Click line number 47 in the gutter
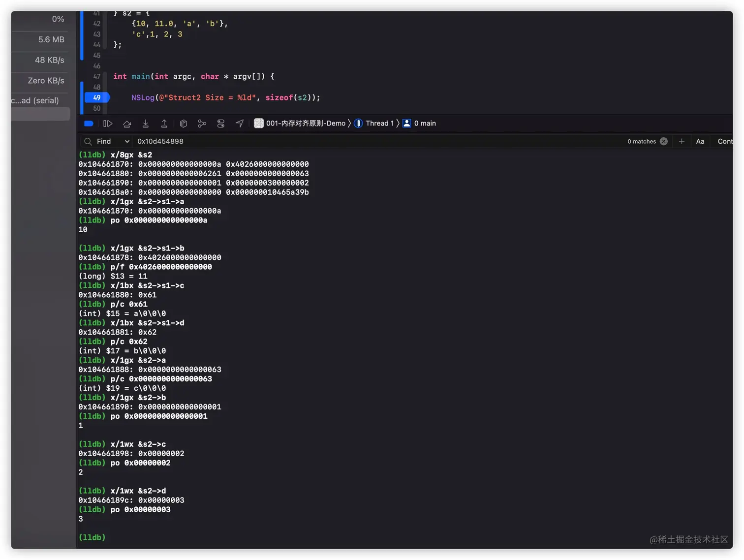The image size is (744, 560). pyautogui.click(x=97, y=77)
